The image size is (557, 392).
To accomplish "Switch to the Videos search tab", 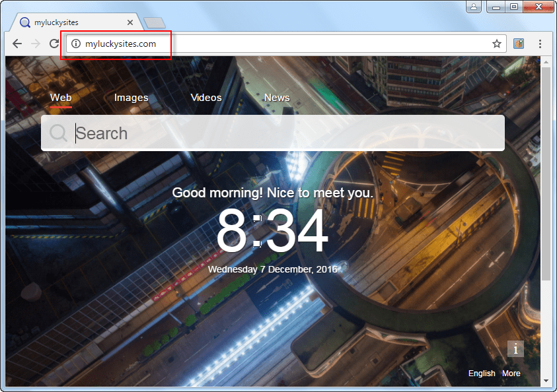I will tap(206, 98).
